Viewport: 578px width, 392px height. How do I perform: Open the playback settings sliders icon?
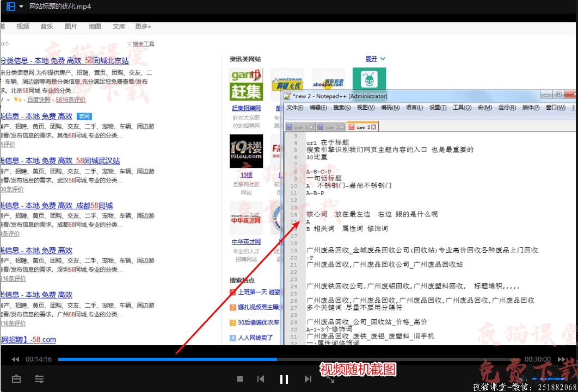coord(39,379)
